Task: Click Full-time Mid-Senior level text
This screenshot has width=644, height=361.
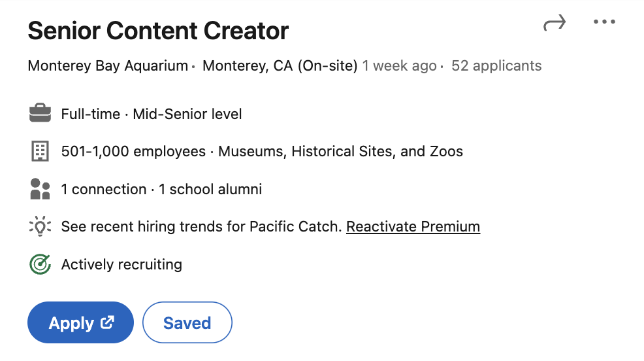Action: [x=152, y=114]
